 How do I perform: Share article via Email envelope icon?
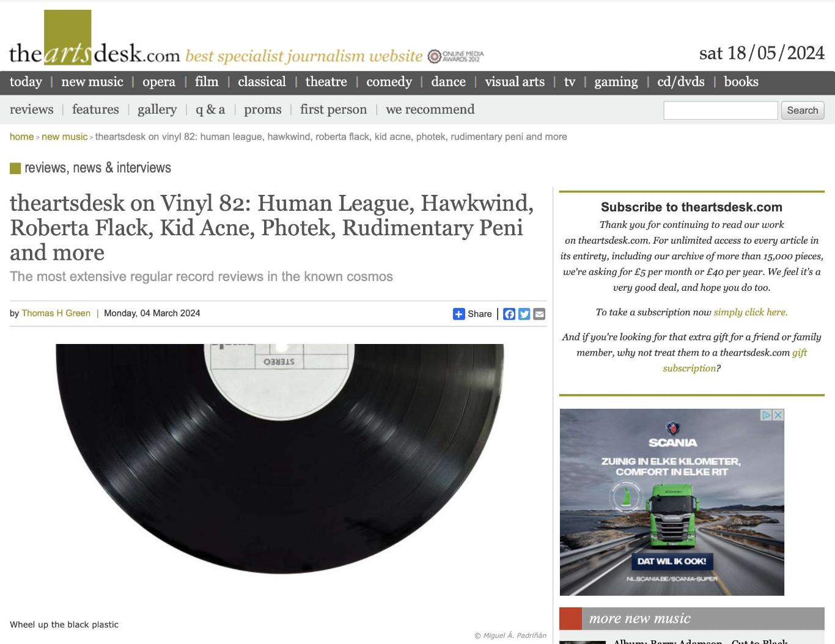[x=539, y=314]
